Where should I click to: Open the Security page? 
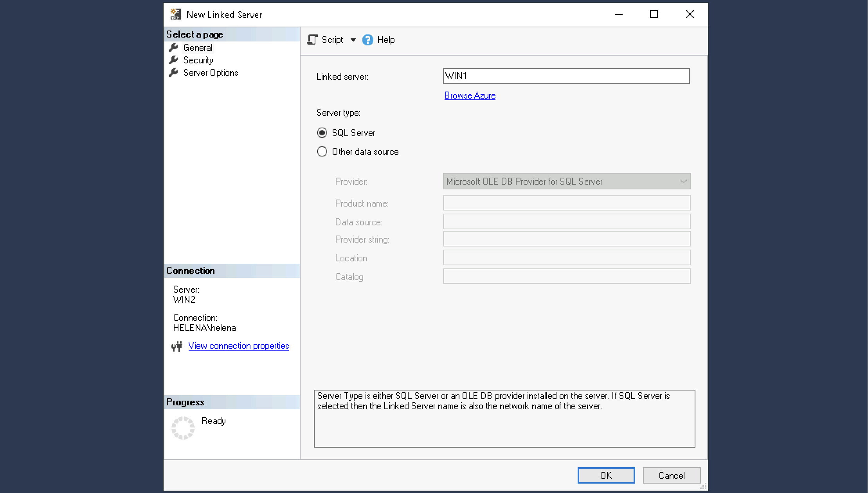[x=198, y=60]
